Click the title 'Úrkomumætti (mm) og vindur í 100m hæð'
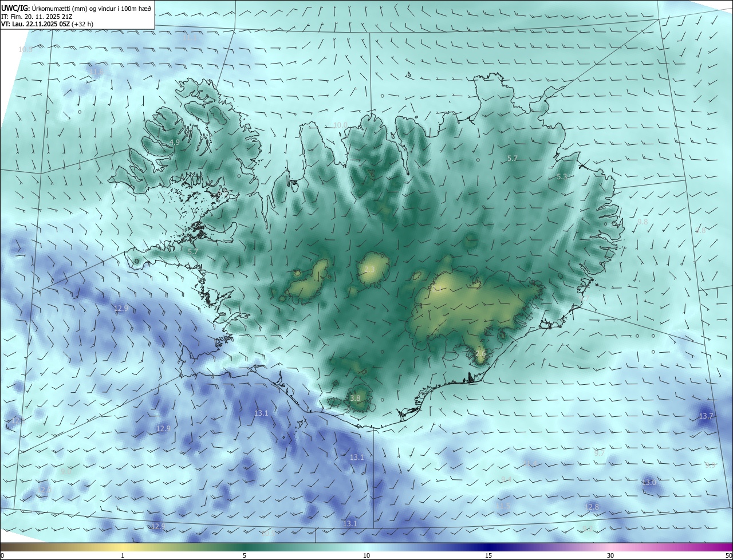Viewport: 733px width, 560px height. (91, 8)
